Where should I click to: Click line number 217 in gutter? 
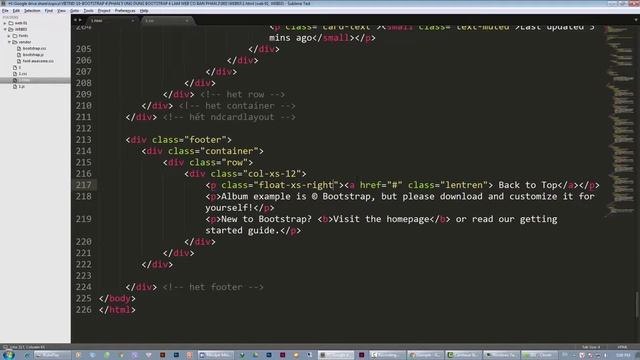click(x=84, y=185)
